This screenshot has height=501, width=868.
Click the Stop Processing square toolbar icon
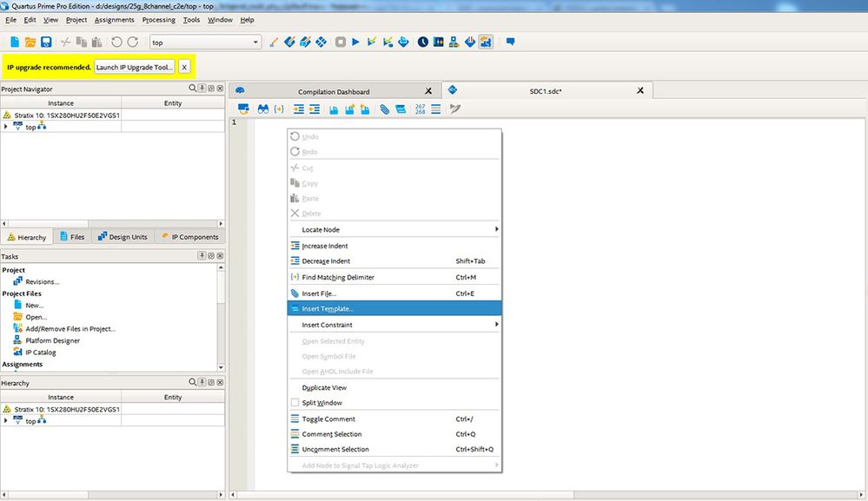341,41
